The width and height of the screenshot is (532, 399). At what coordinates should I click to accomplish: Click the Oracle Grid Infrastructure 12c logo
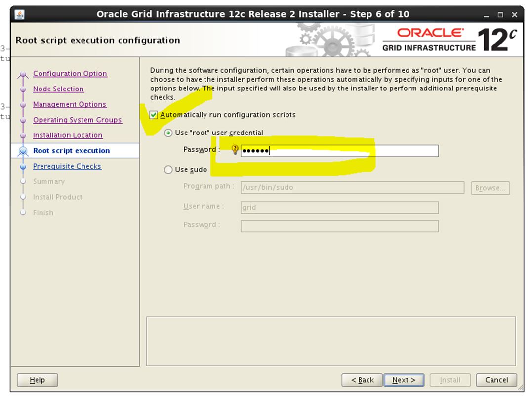pos(449,40)
